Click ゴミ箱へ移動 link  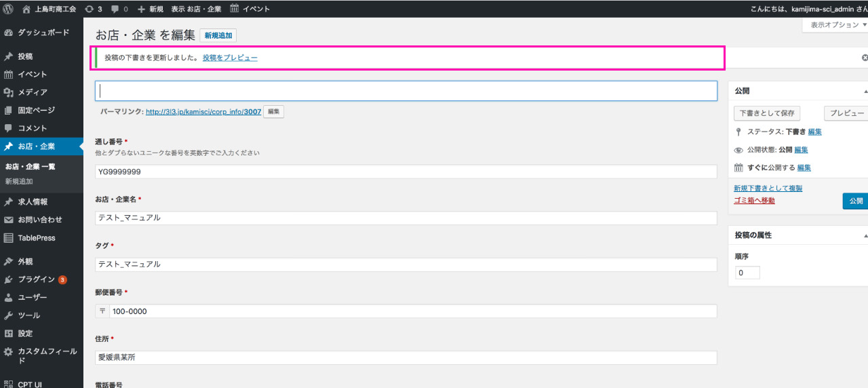[754, 201]
